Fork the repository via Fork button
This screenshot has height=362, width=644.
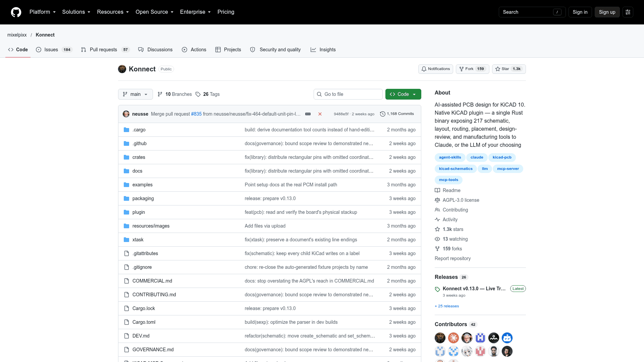473,69
